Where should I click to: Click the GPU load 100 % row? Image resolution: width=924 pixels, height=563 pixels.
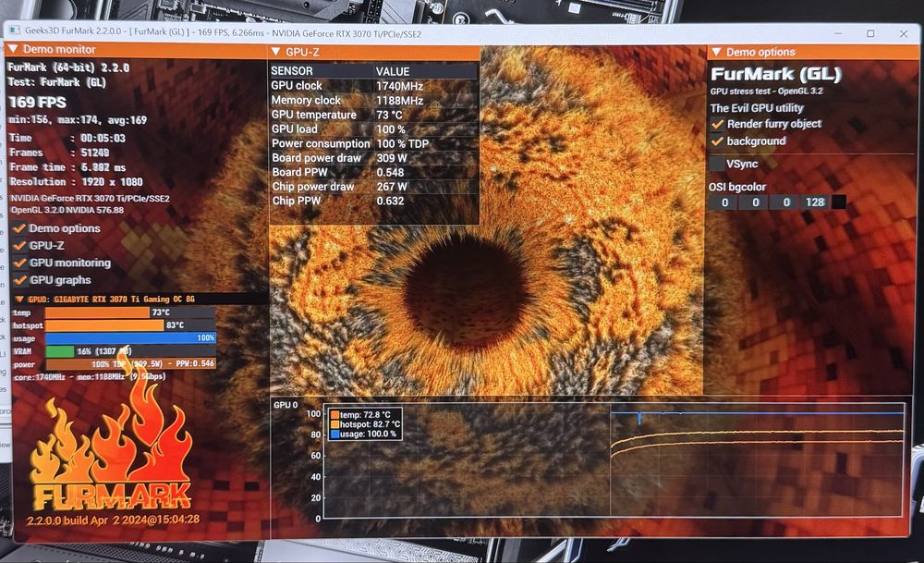[x=373, y=129]
